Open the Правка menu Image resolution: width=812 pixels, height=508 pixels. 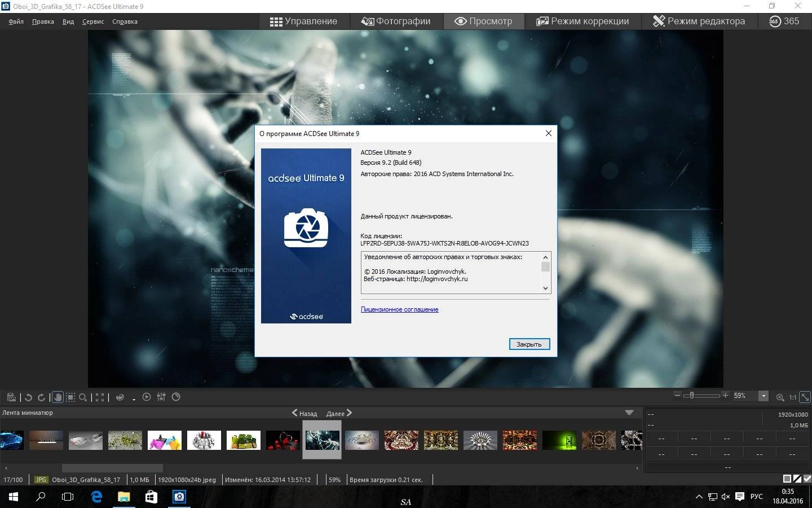tap(43, 21)
